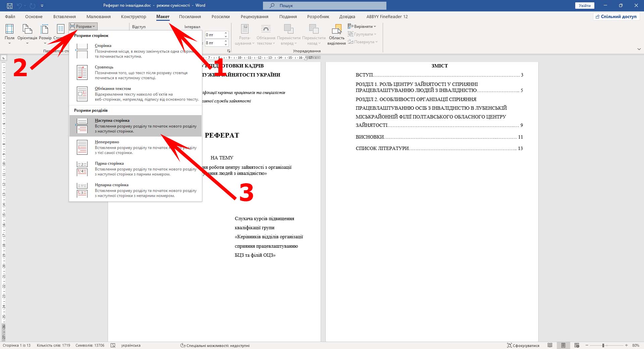
Task: Save the document with the floppy disk icon
Action: pos(9,6)
